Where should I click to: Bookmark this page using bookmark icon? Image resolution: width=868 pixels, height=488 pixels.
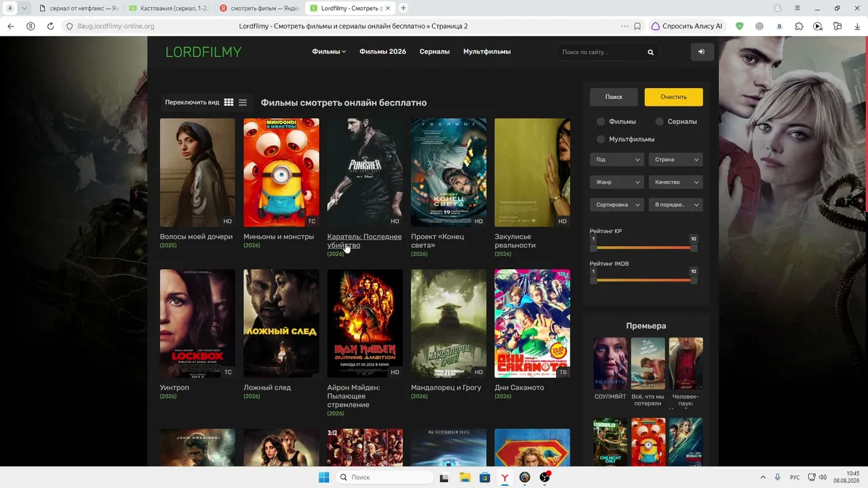(x=637, y=26)
